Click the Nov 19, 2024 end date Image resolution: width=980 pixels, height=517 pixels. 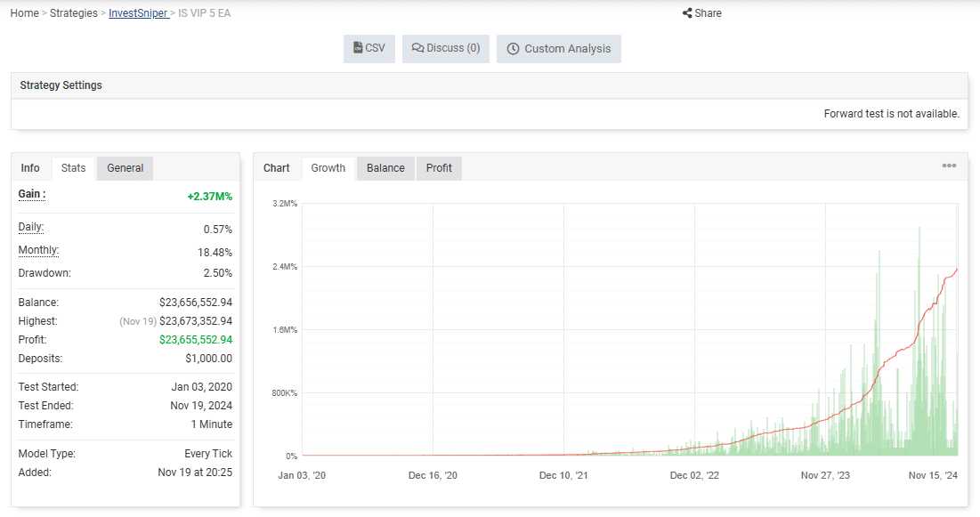click(x=201, y=406)
